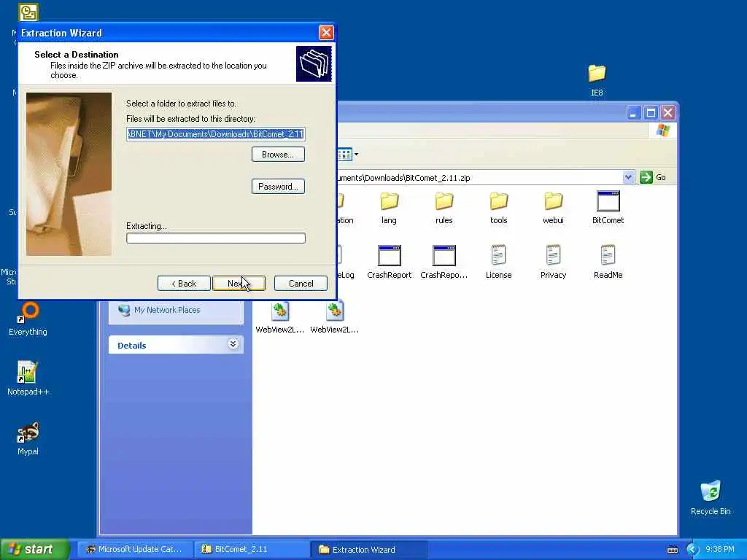Click the Extracting progress bar
This screenshot has height=560, width=747.
tap(216, 238)
